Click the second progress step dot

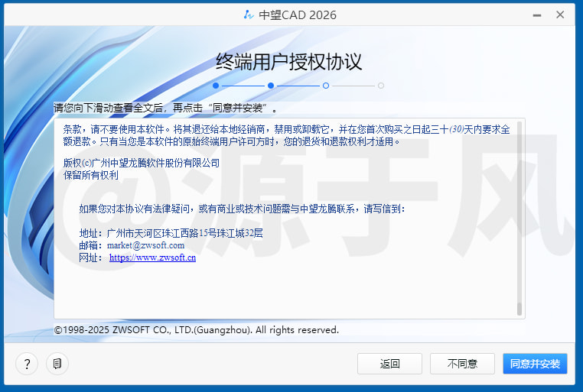(x=271, y=86)
